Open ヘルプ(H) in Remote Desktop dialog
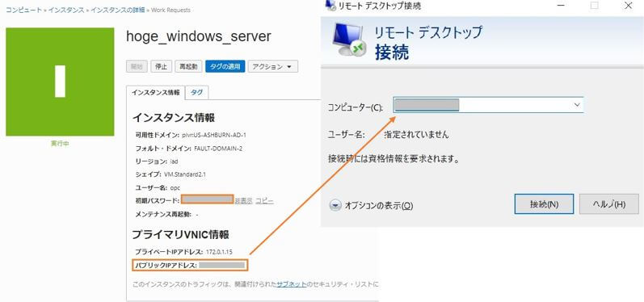 [609, 204]
